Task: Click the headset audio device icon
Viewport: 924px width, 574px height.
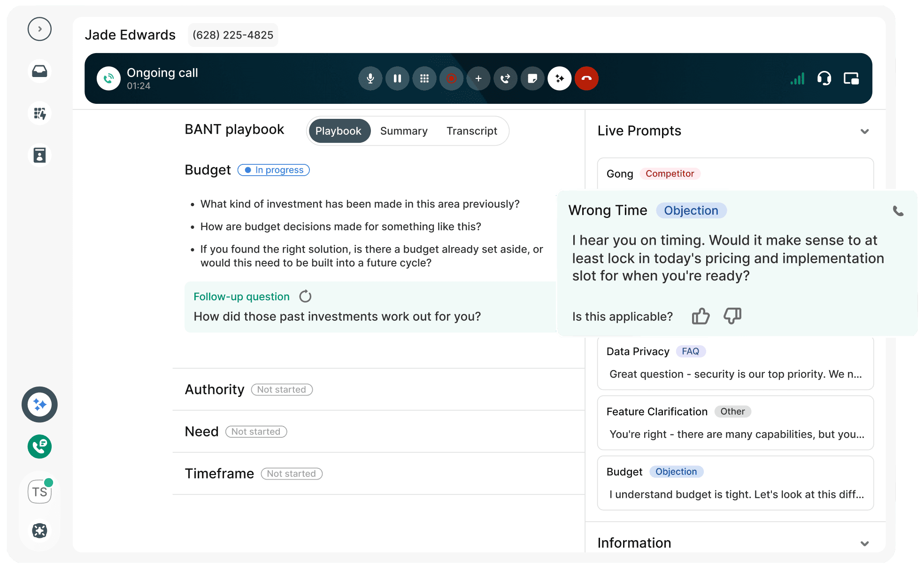Action: coord(824,78)
